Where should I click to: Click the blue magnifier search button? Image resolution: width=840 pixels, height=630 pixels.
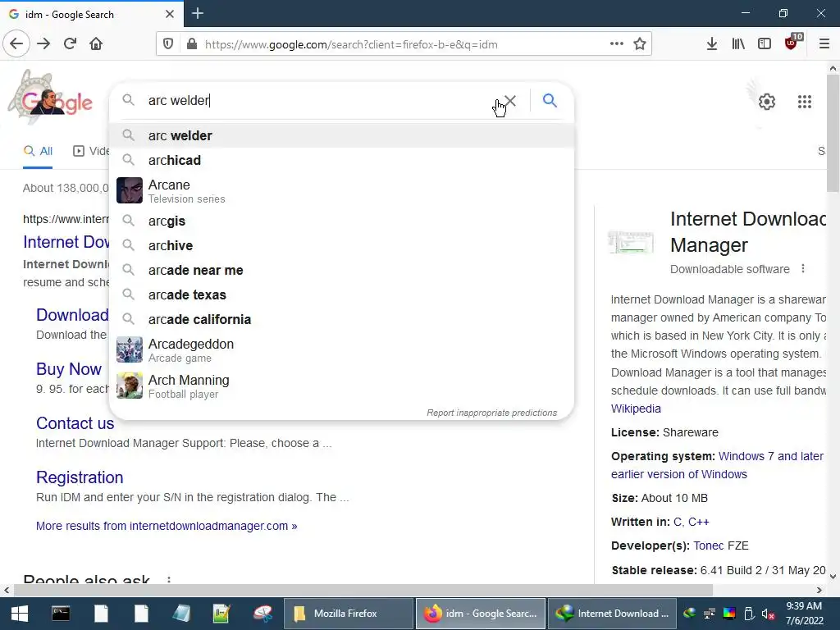(550, 100)
